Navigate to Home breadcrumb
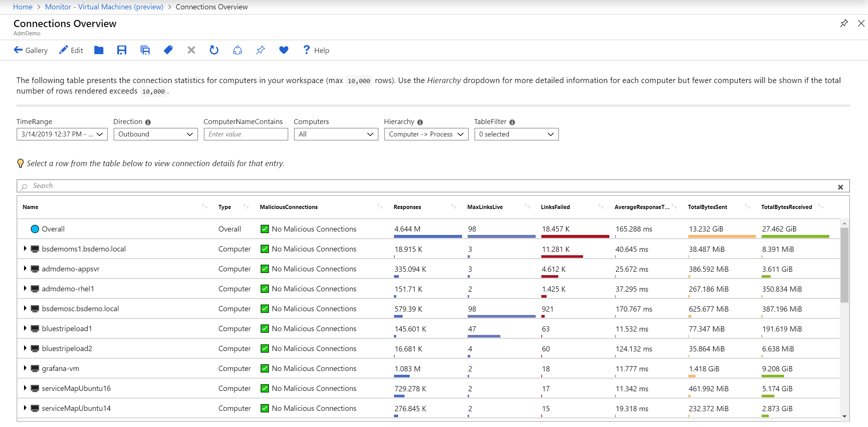This screenshot has width=868, height=427. tap(23, 7)
